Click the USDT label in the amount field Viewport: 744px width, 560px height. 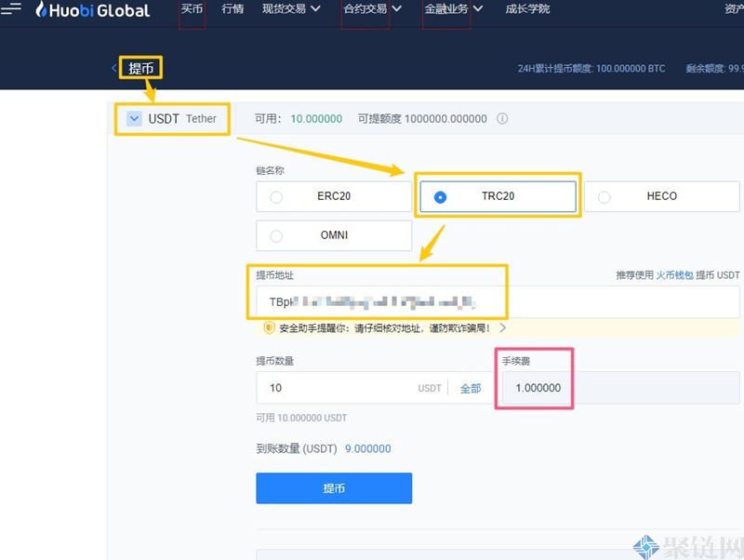tap(429, 388)
